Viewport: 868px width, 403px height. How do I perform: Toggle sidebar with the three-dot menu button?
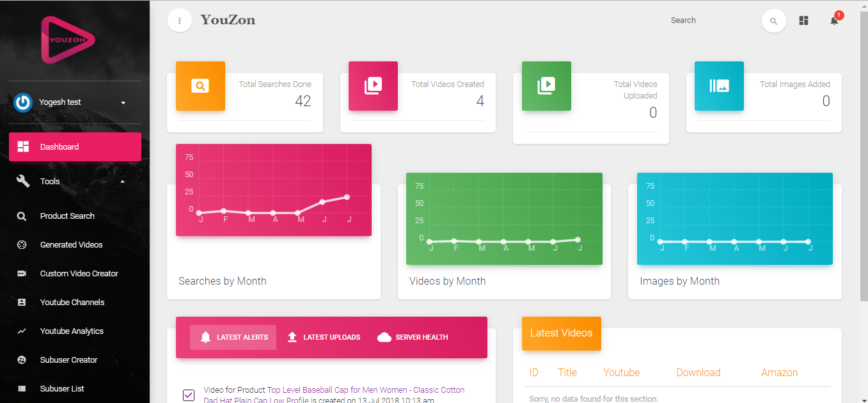point(180,20)
